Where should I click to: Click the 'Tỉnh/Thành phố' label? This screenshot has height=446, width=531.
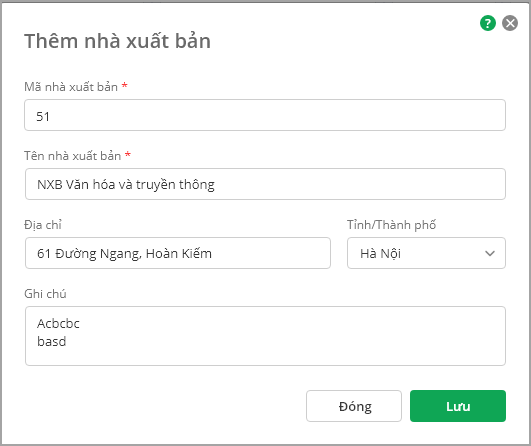(391, 225)
